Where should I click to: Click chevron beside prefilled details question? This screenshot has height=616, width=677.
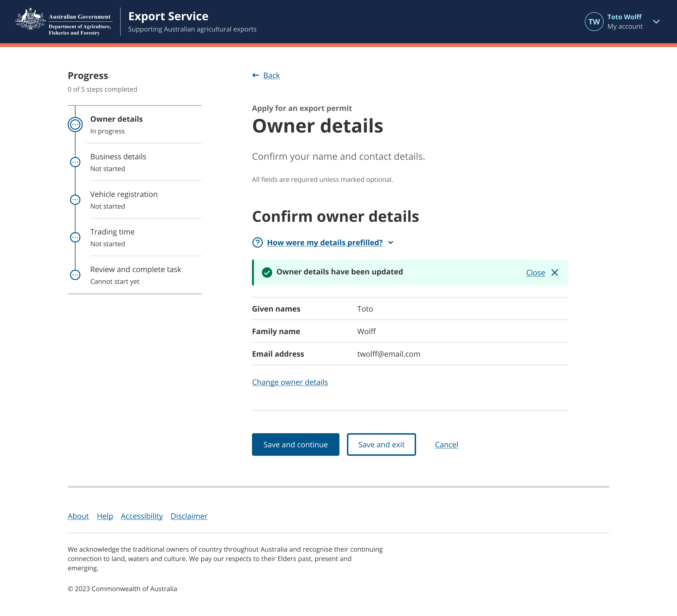390,242
